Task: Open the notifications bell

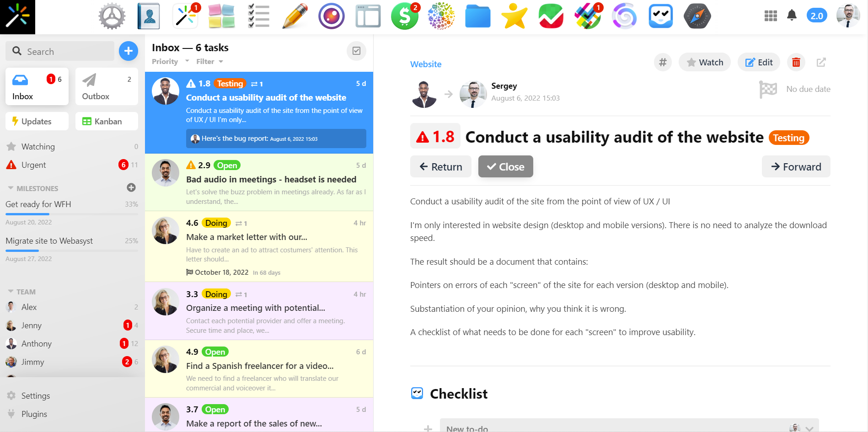Action: 793,15
